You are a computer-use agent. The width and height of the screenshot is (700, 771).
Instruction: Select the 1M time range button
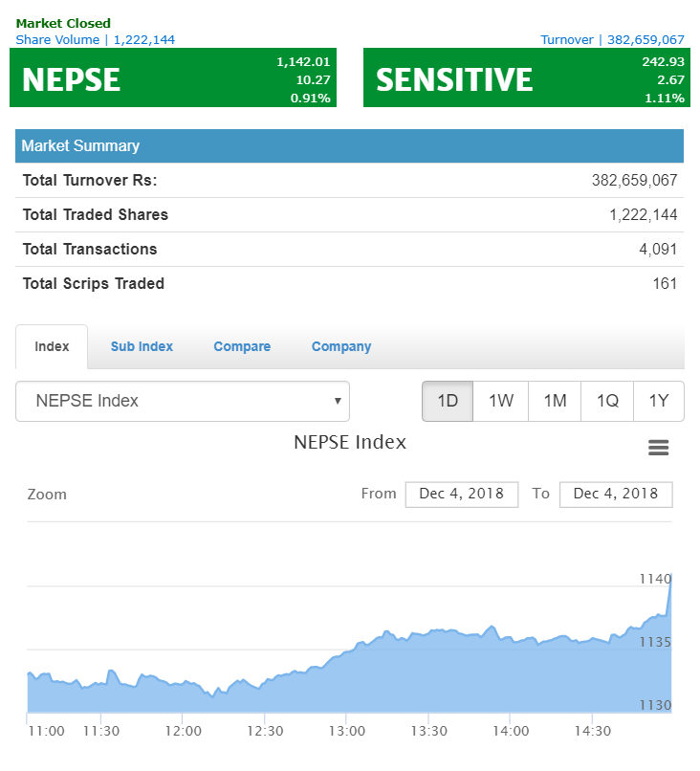[x=555, y=401]
